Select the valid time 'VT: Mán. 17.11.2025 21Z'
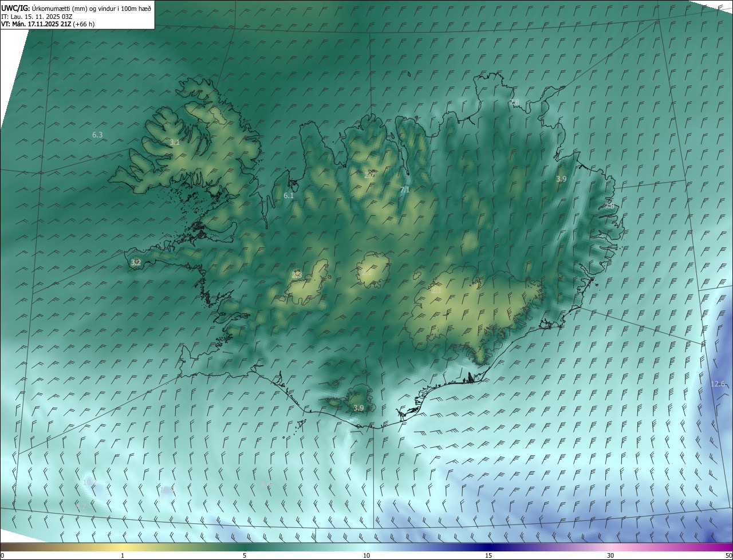 [36, 24]
